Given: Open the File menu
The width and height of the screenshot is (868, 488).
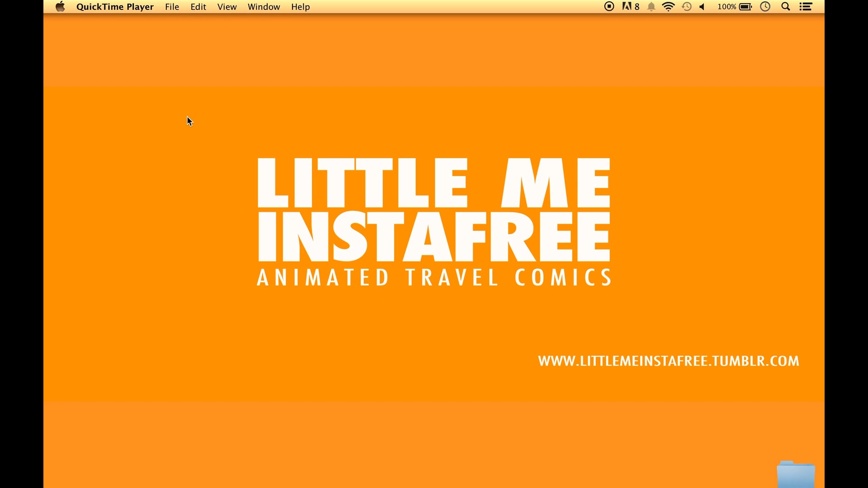Looking at the screenshot, I should [172, 7].
